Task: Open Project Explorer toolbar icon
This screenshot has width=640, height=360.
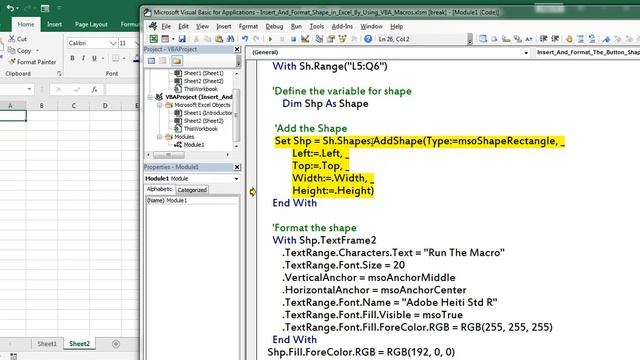Action: pos(319,39)
